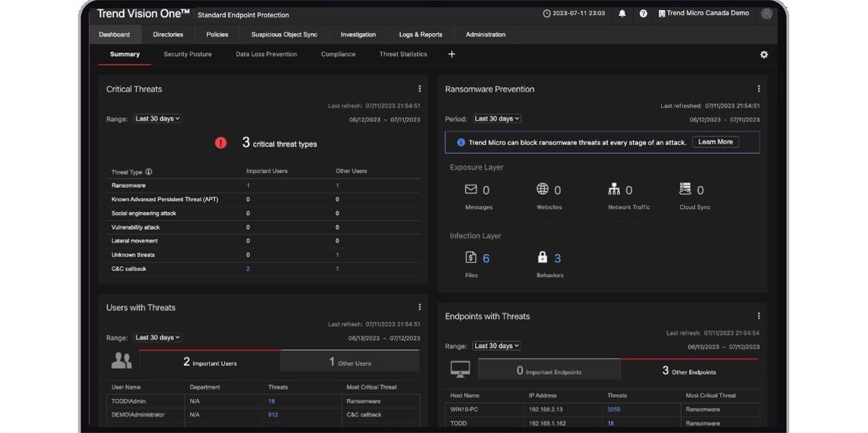This screenshot has height=433, width=868.
Task: Change the Period in Ransomware Prevention
Action: [x=497, y=118]
